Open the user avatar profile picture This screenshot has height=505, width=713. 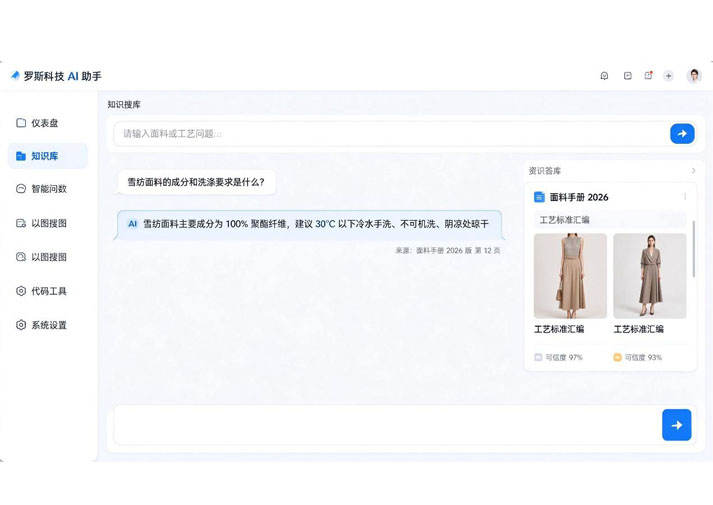coord(694,76)
